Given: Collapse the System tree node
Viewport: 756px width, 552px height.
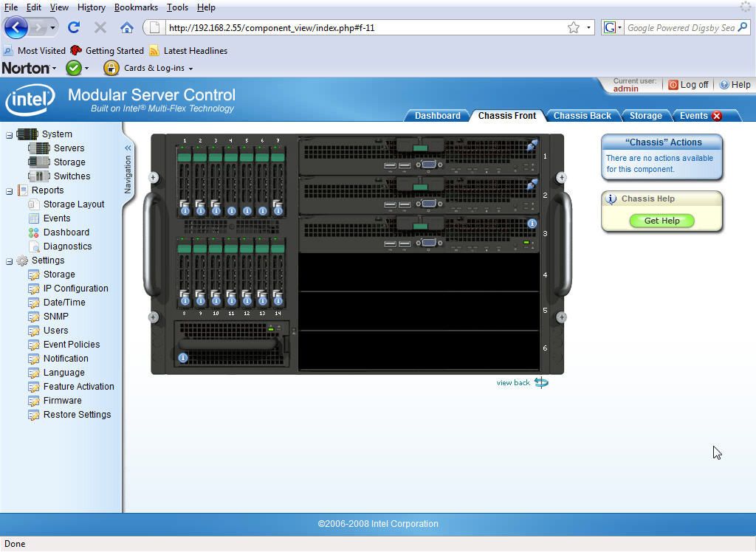Looking at the screenshot, I should tap(7, 134).
